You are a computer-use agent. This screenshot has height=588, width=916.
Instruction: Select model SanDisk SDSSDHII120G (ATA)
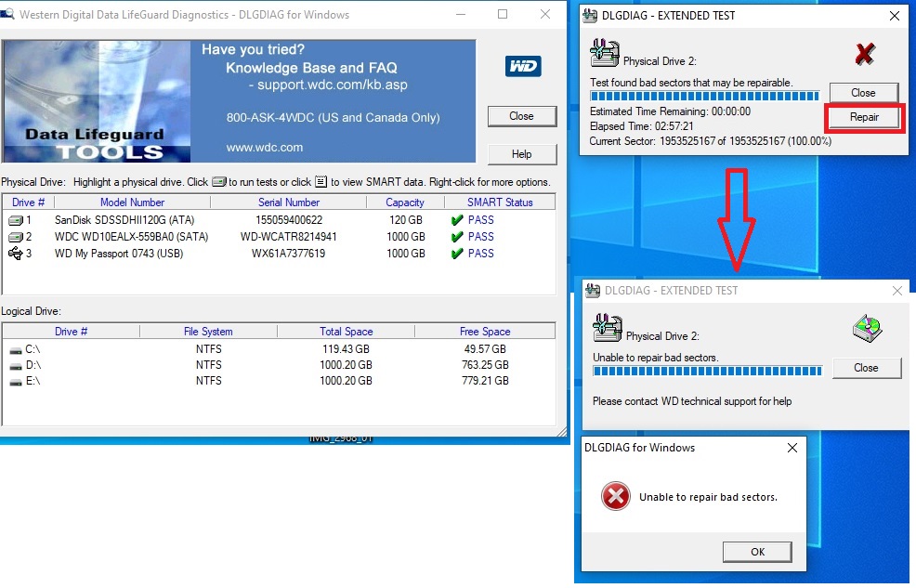tap(124, 220)
